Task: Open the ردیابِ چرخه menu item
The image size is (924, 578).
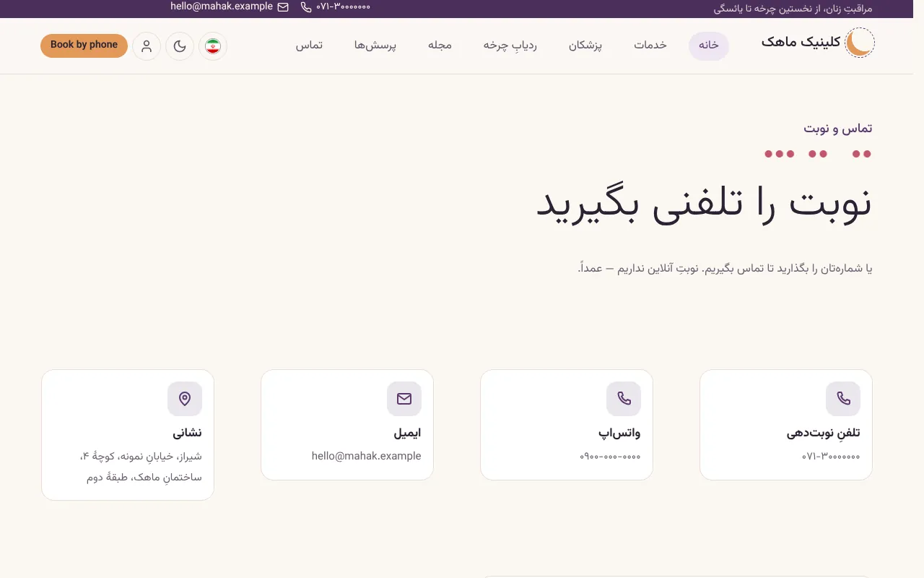Action: [510, 45]
